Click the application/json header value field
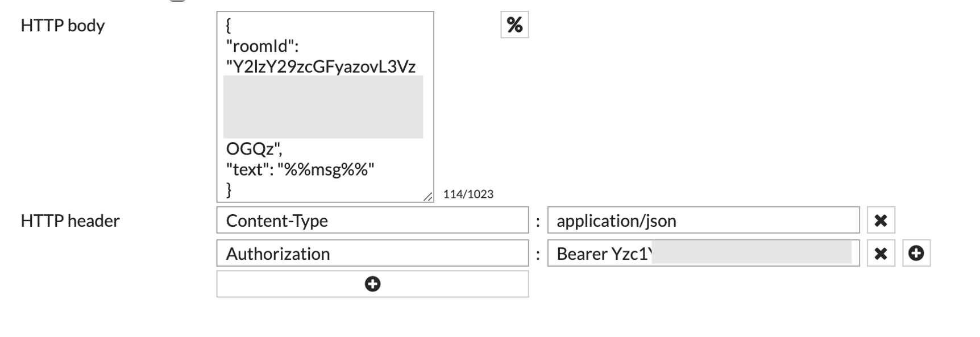 click(x=703, y=220)
